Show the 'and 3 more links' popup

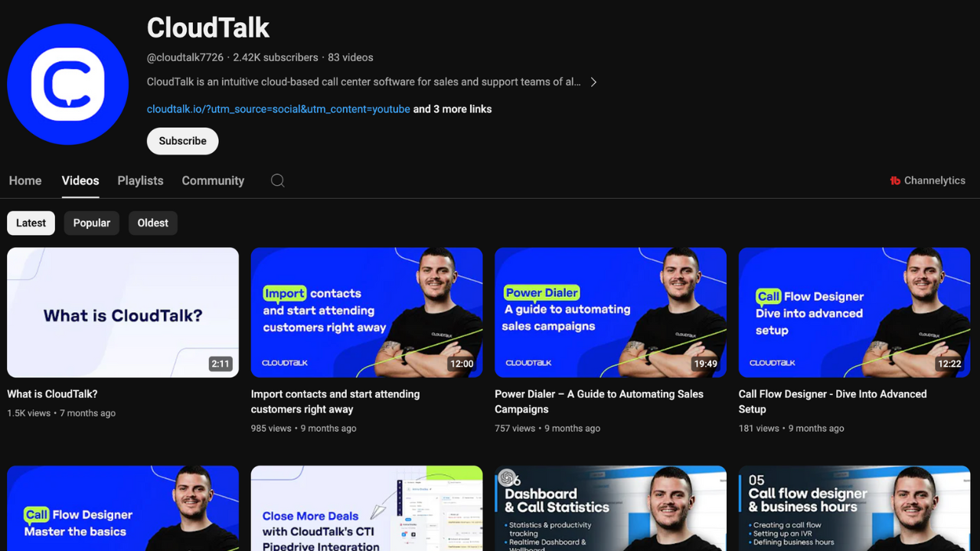click(452, 109)
